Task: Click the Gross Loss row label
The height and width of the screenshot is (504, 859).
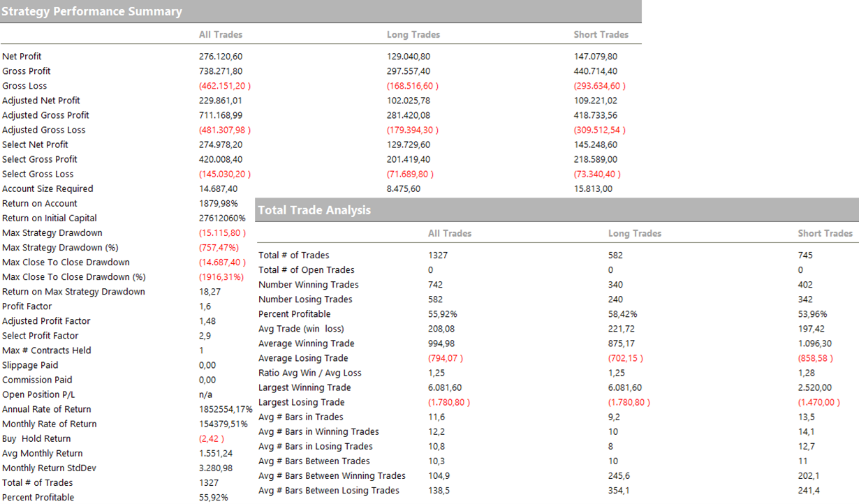Action: point(24,86)
